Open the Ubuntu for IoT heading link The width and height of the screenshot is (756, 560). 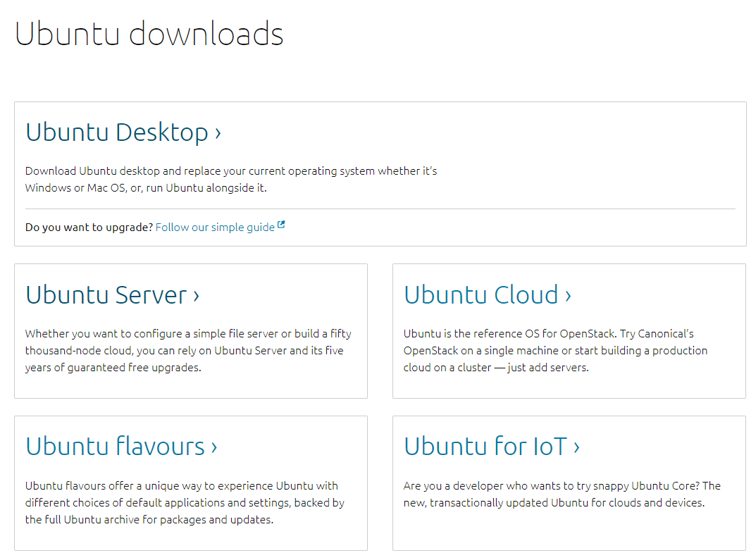click(492, 447)
